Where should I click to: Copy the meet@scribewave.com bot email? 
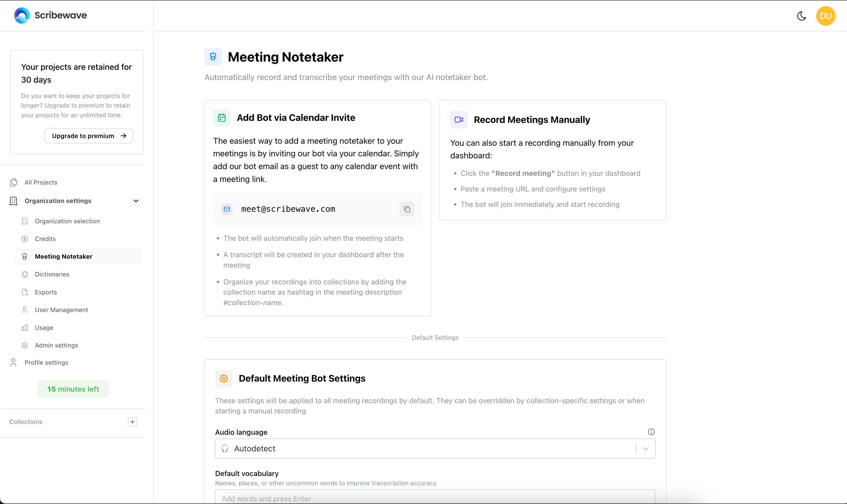pos(407,209)
